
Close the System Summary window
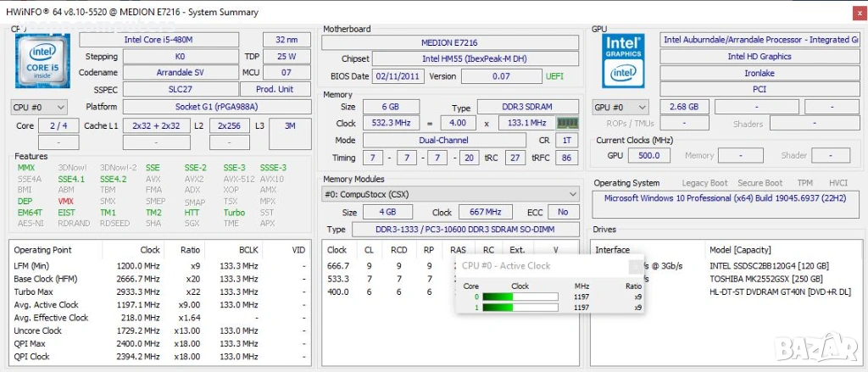coord(858,13)
